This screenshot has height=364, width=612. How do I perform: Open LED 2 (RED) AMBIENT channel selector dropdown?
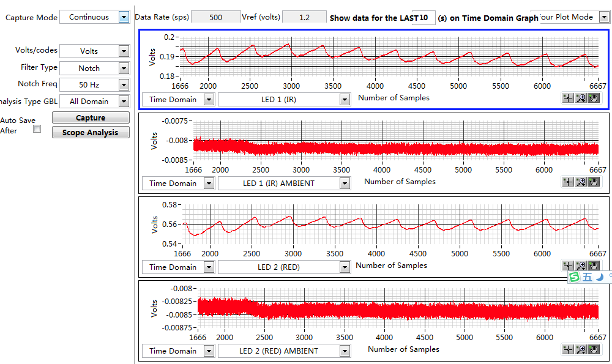click(x=345, y=351)
